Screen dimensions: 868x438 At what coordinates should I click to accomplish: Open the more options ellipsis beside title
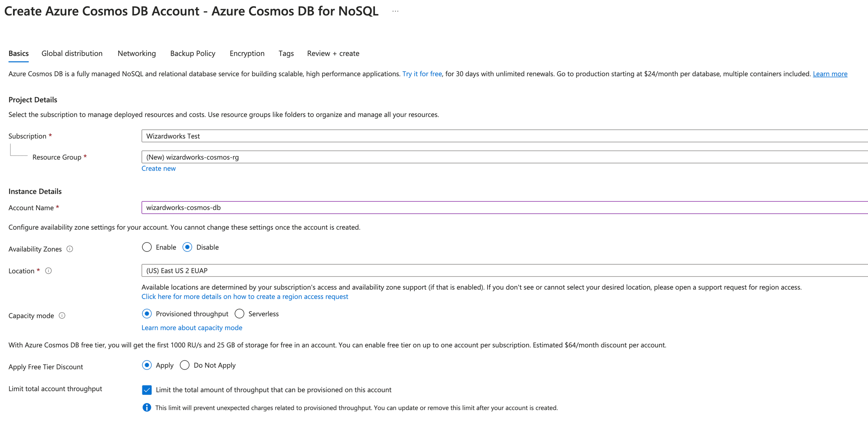[x=395, y=11]
